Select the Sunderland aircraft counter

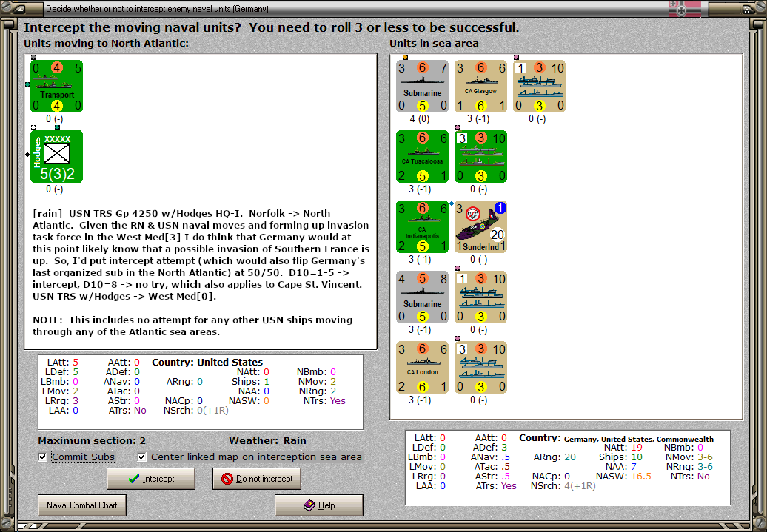(480, 227)
